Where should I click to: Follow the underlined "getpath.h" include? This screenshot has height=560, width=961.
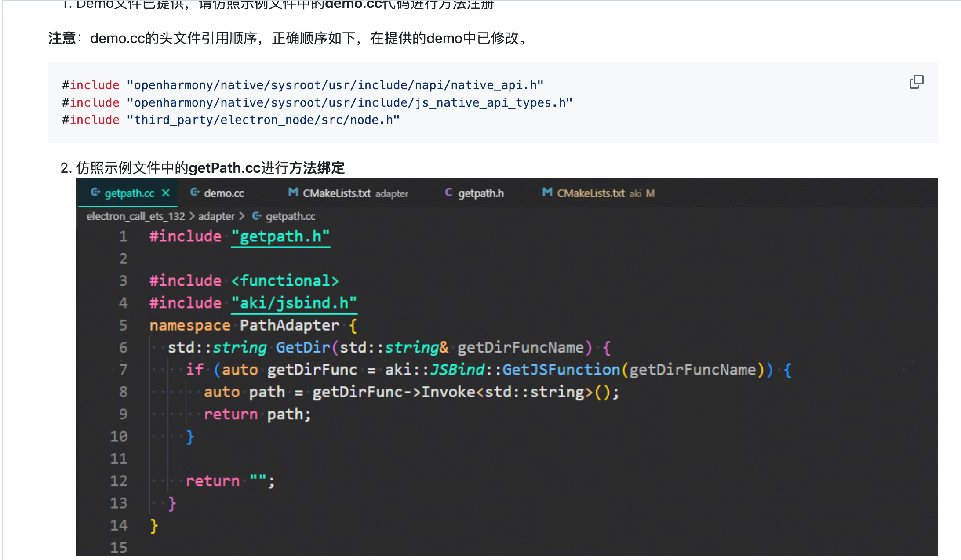click(x=280, y=236)
